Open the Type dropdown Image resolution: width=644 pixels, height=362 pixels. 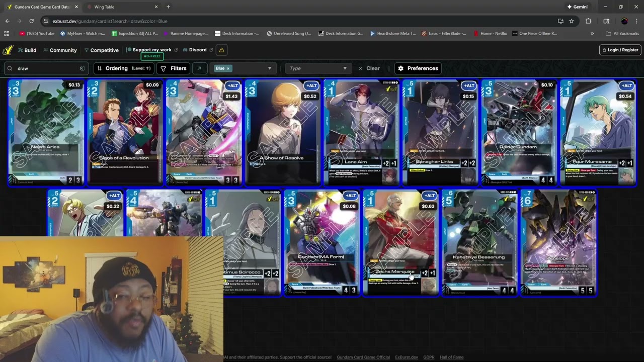pos(318,68)
